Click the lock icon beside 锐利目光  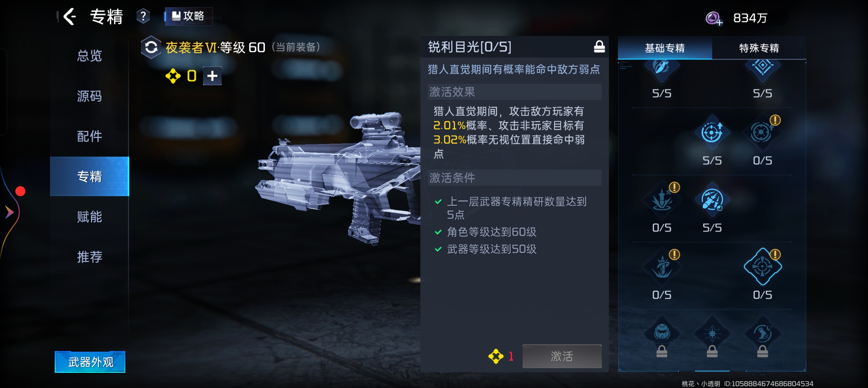(599, 47)
